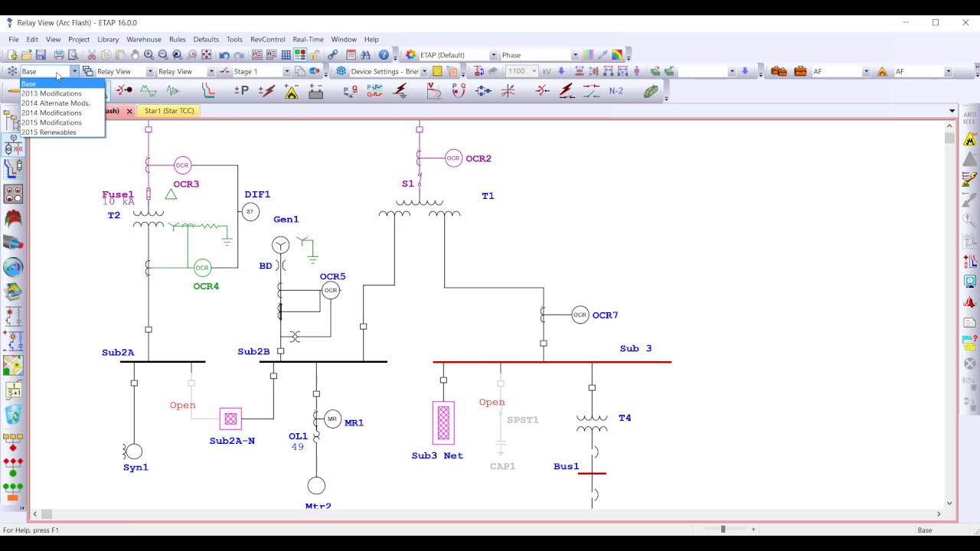Viewport: 980px width, 551px height.
Task: Click the Syn1 label on the diagram
Action: pos(136,467)
